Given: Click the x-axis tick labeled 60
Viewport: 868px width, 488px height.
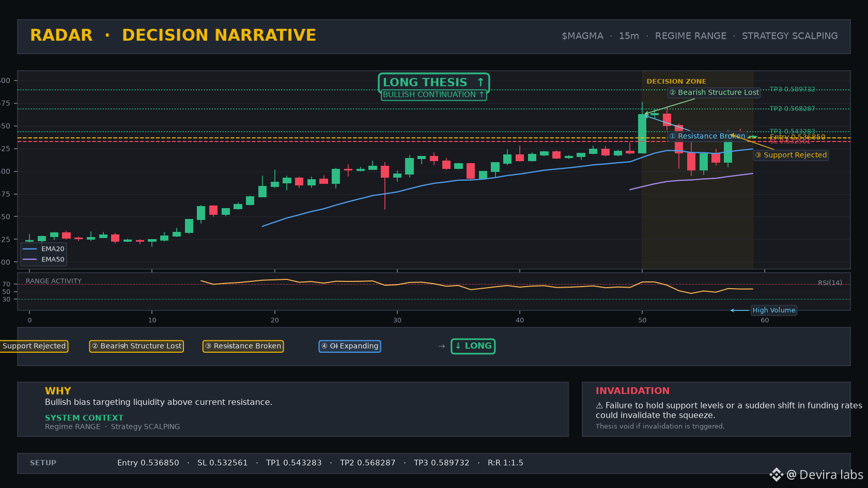Looking at the screenshot, I should coord(765,320).
